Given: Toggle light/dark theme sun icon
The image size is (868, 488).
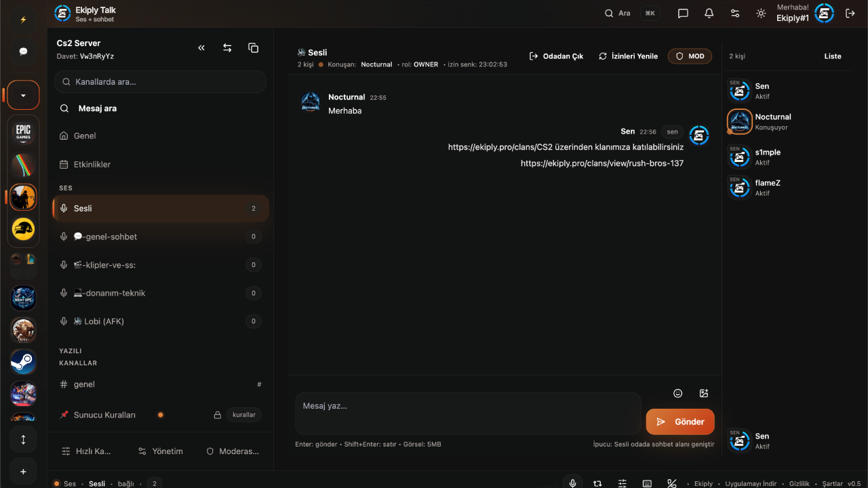Looking at the screenshot, I should (x=761, y=13).
